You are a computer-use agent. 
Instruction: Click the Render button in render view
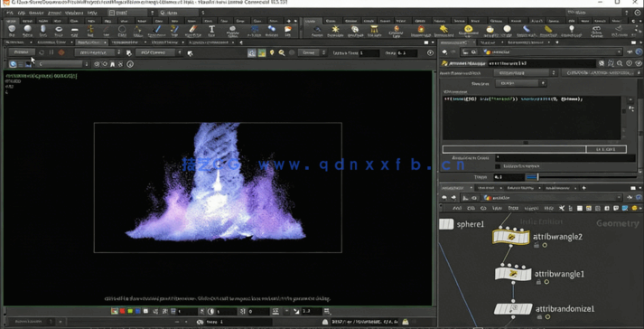pyautogui.click(x=21, y=52)
